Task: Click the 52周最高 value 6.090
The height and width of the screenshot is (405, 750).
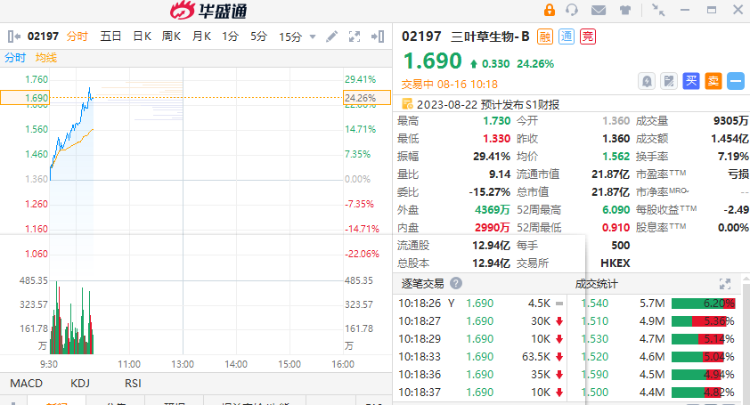Action: pyautogui.click(x=616, y=210)
